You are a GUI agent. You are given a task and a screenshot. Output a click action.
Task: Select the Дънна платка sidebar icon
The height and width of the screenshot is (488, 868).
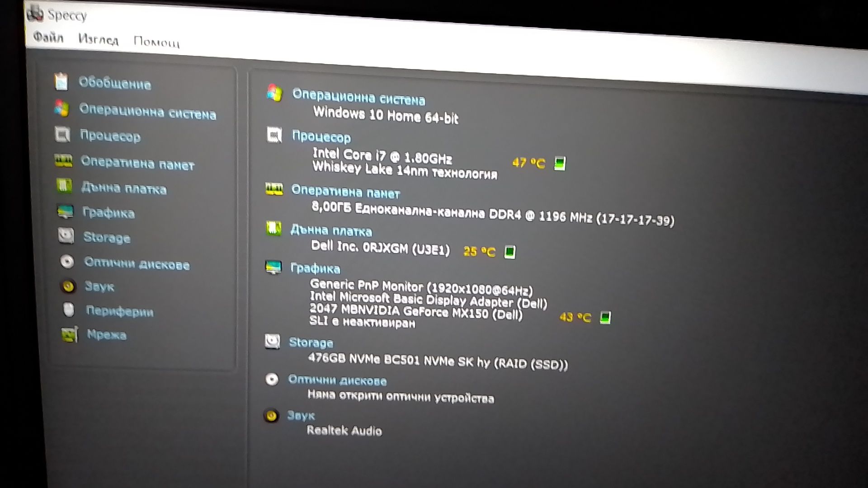pyautogui.click(x=64, y=186)
